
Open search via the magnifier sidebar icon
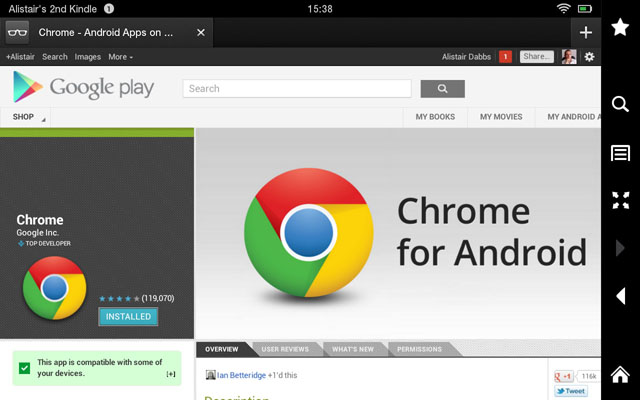(620, 104)
